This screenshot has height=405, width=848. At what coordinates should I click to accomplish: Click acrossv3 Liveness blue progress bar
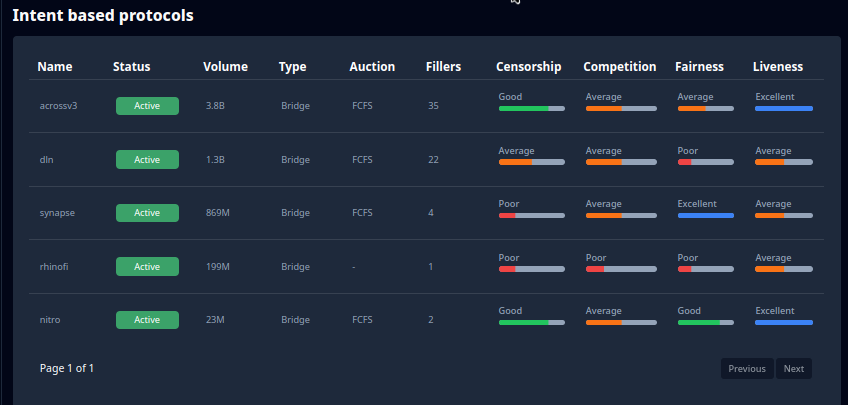(784, 109)
